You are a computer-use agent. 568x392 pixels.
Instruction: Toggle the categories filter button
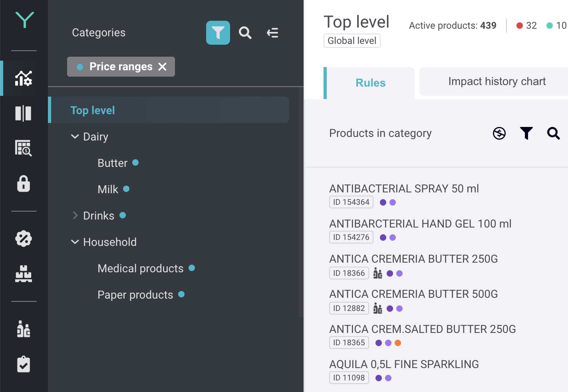[218, 33]
